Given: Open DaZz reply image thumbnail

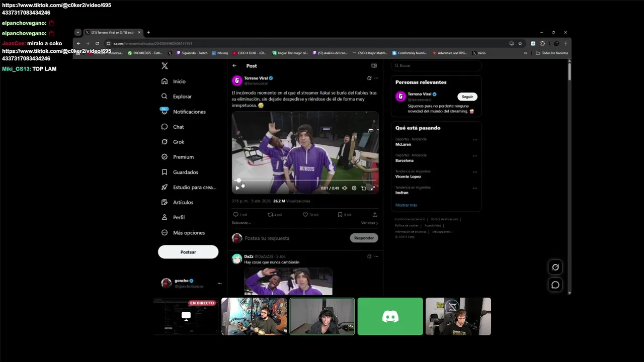Looking at the screenshot, I should (288, 282).
